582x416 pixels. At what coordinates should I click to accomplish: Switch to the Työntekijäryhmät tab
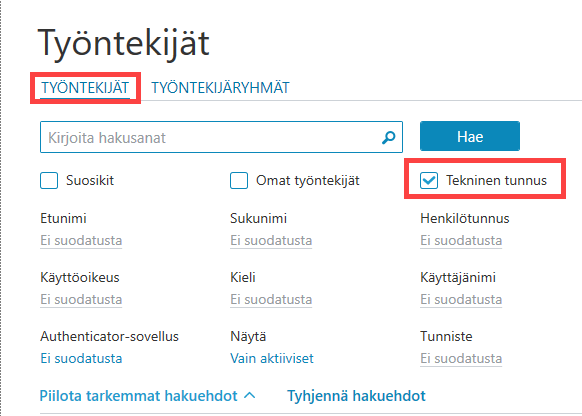(220, 88)
